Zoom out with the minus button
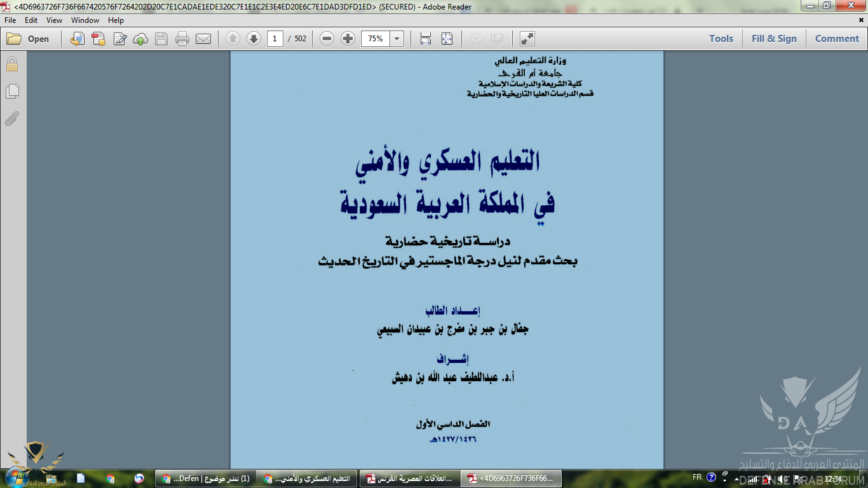Viewport: 868px width, 488px height. pos(327,39)
